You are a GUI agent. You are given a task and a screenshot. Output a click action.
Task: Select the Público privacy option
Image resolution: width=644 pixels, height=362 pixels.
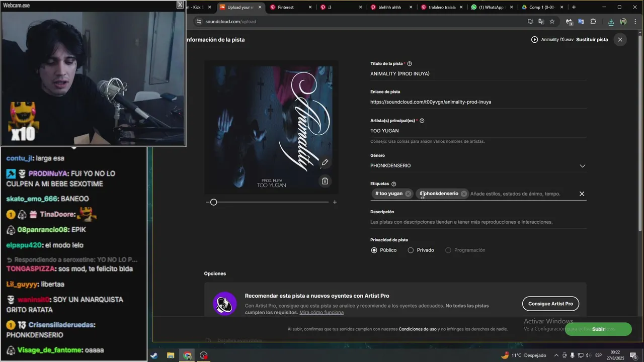tap(374, 250)
